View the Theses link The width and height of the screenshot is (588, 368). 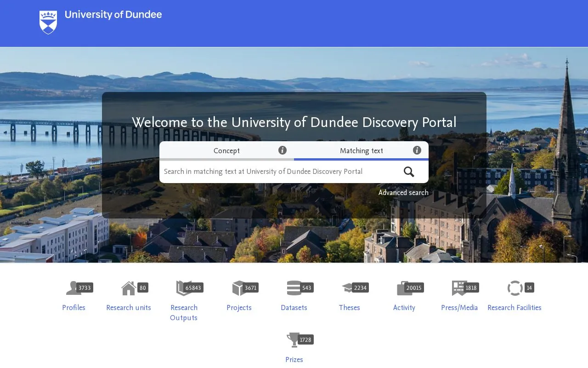click(349, 308)
